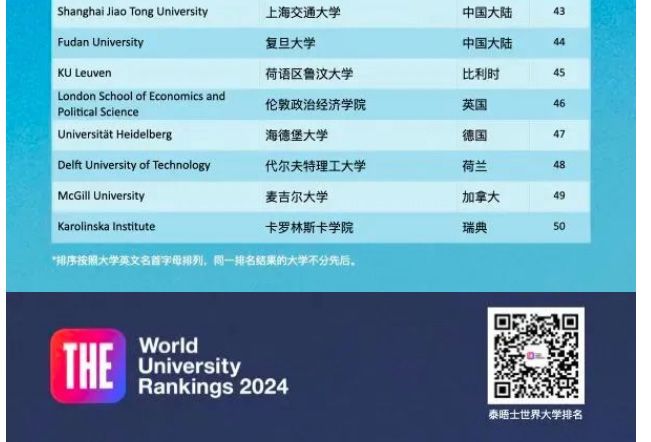This screenshot has height=442, width=651.
Task: Click rank number 44
Action: pyautogui.click(x=559, y=42)
